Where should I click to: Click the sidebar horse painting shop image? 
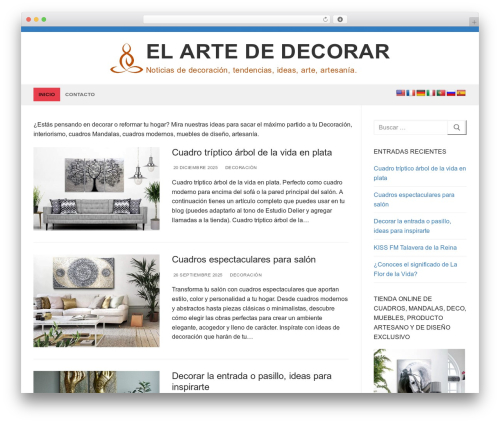click(419, 371)
